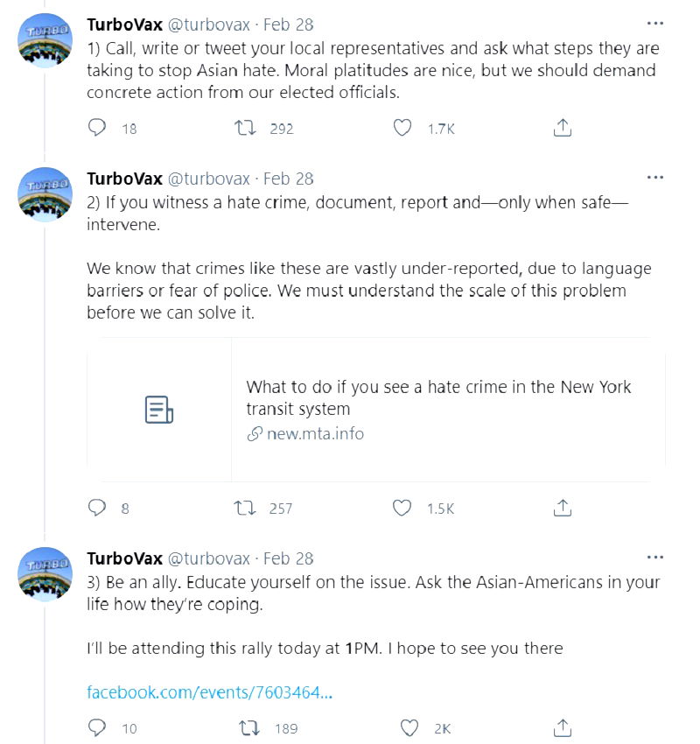Reply to the hate crime witness tweet

98,508
